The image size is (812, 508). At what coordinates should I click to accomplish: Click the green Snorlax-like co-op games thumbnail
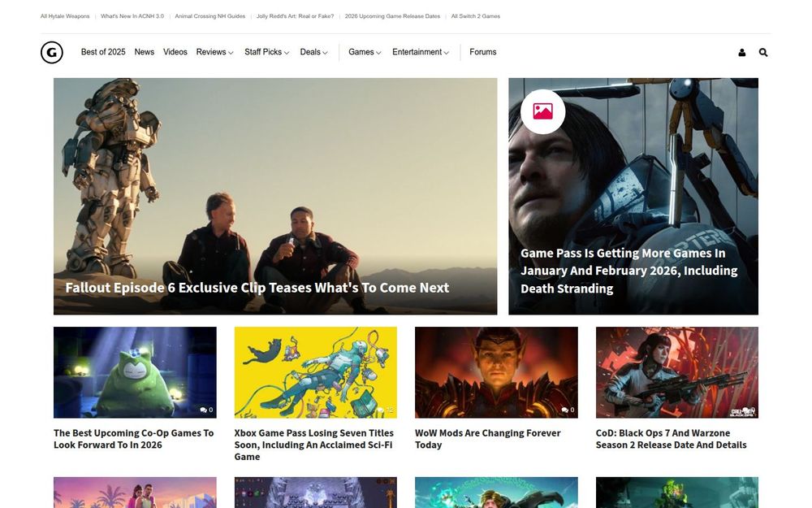click(135, 372)
